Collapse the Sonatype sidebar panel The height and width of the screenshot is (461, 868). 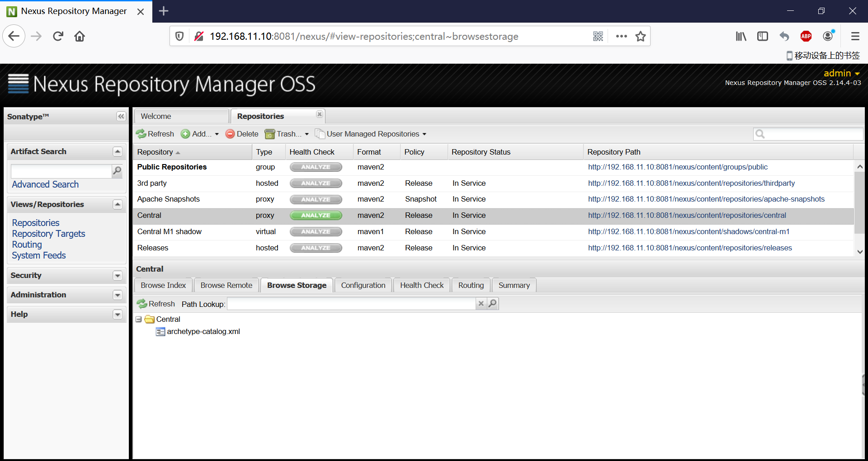[x=121, y=117]
